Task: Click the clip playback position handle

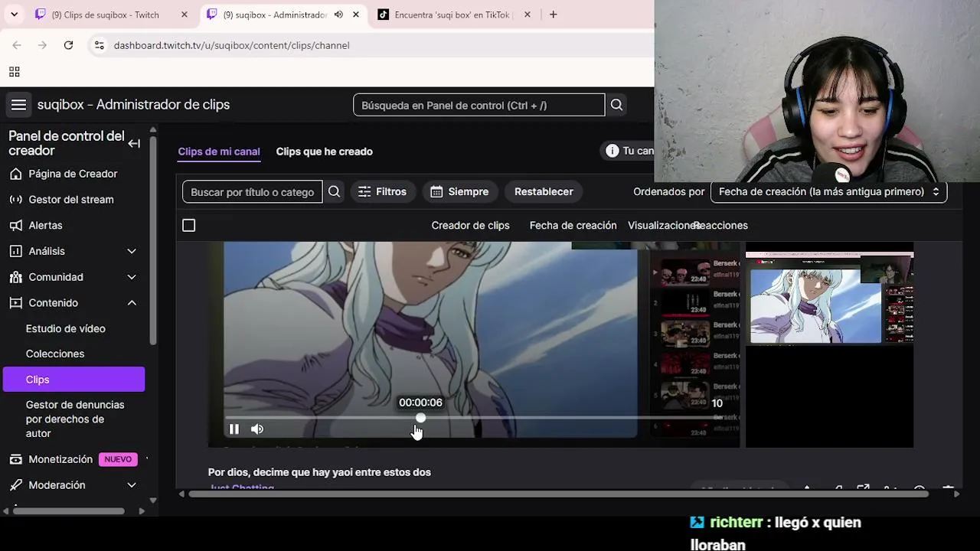Action: point(420,418)
